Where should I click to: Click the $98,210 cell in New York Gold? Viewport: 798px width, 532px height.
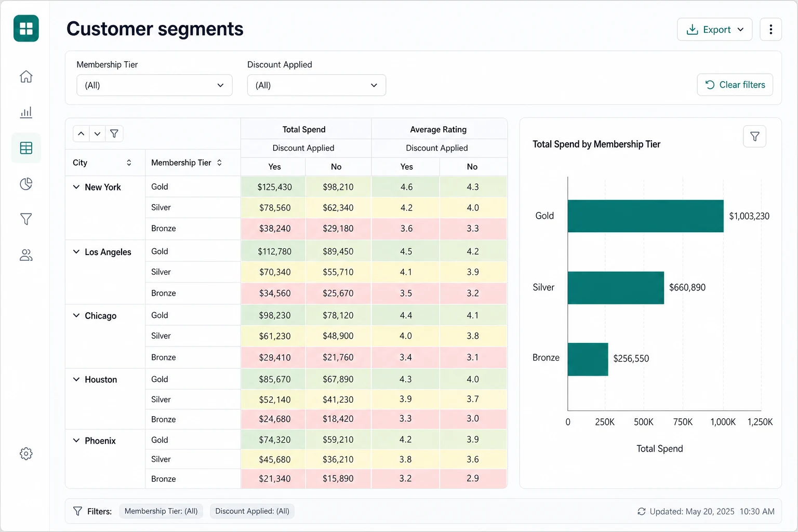click(x=338, y=187)
